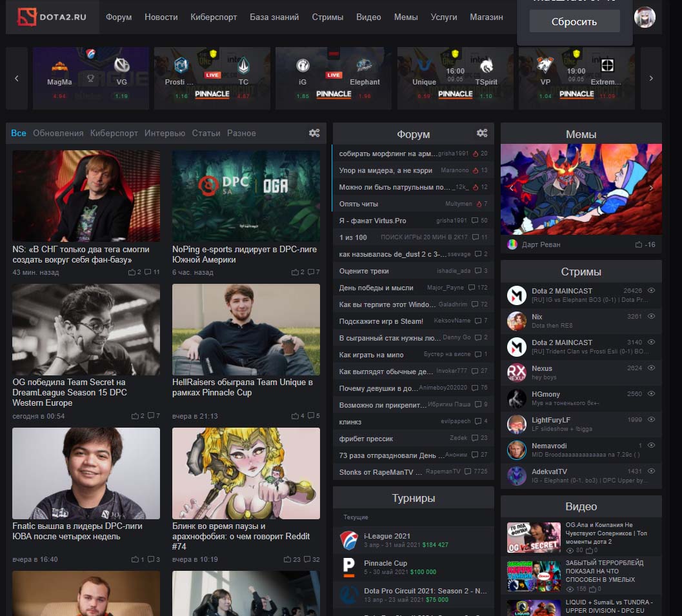The width and height of the screenshot is (682, 616).
Task: Open news feed settings gear icon
Action: (x=314, y=133)
